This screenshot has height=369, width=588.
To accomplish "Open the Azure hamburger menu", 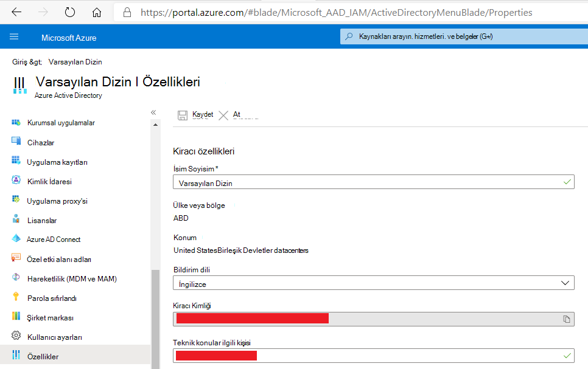I will pyautogui.click(x=14, y=36).
